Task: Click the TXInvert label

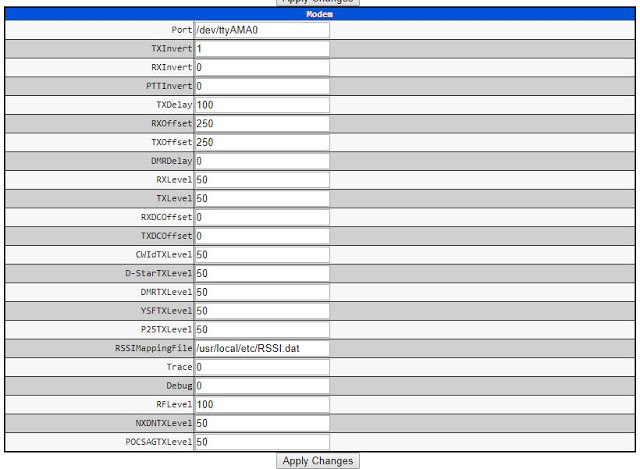Action: pyautogui.click(x=171, y=49)
